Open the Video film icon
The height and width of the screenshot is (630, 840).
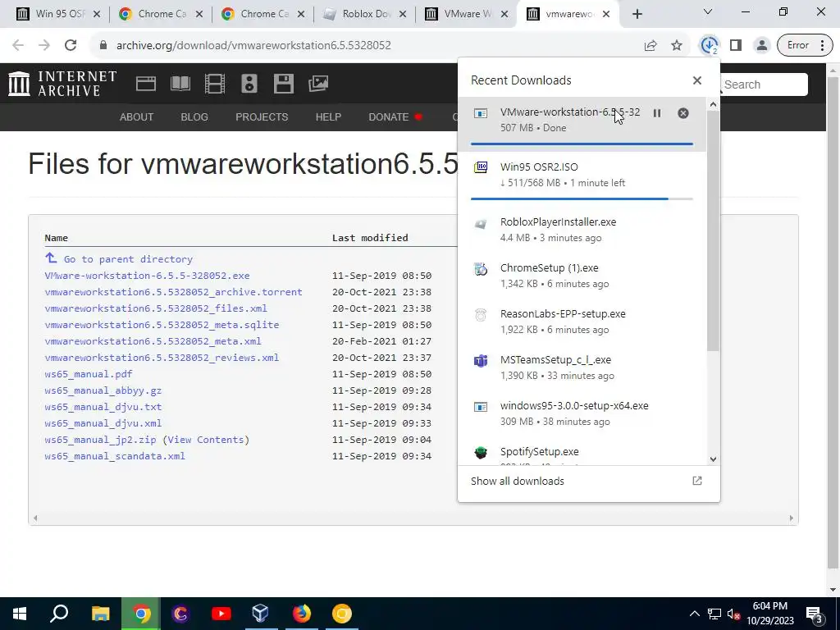(215, 84)
